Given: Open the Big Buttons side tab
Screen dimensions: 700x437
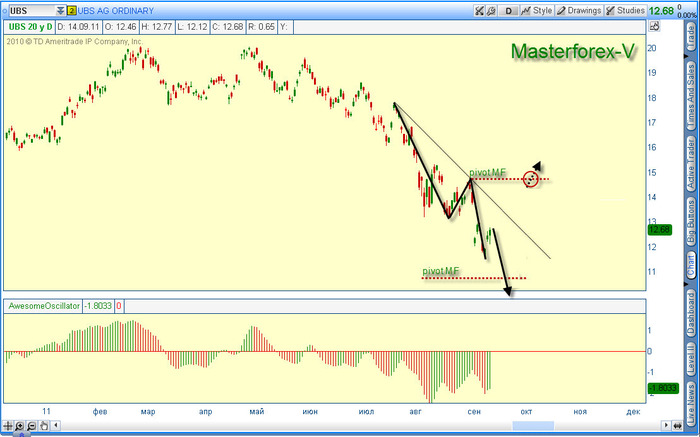Looking at the screenshot, I should point(690,223).
